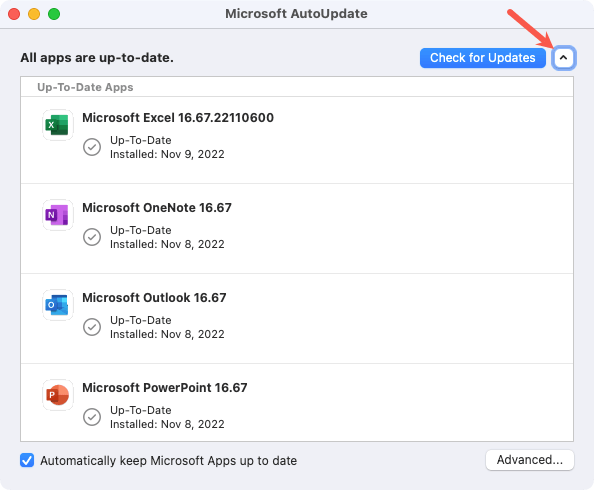Select the Microsoft OneNote 16.67 entry
The image size is (594, 490).
coord(297,229)
